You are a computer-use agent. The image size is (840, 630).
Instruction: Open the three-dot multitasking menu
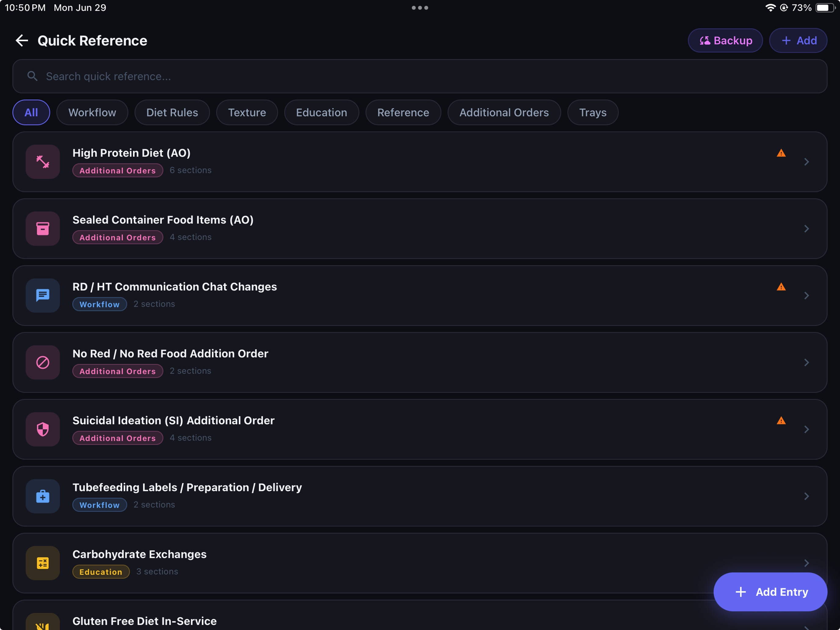tap(420, 8)
